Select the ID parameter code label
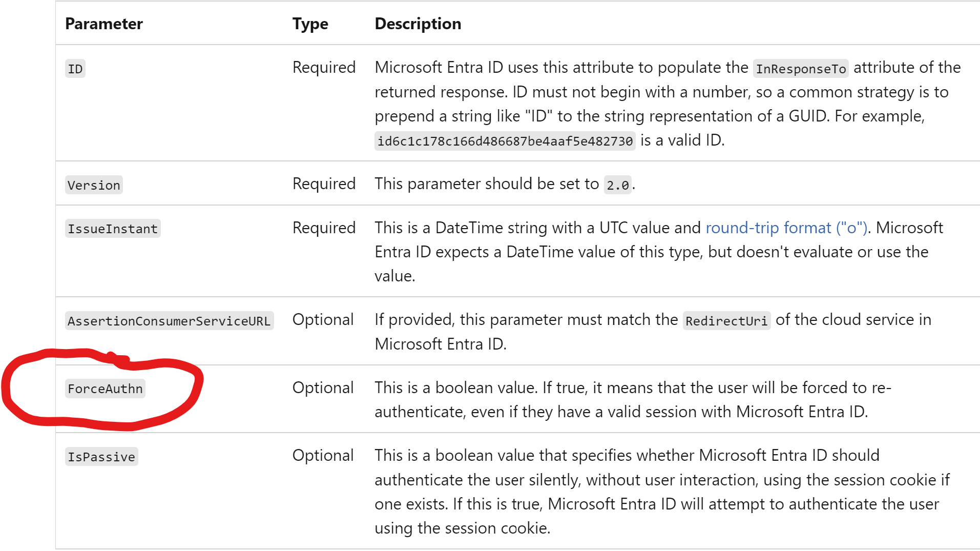 [75, 69]
